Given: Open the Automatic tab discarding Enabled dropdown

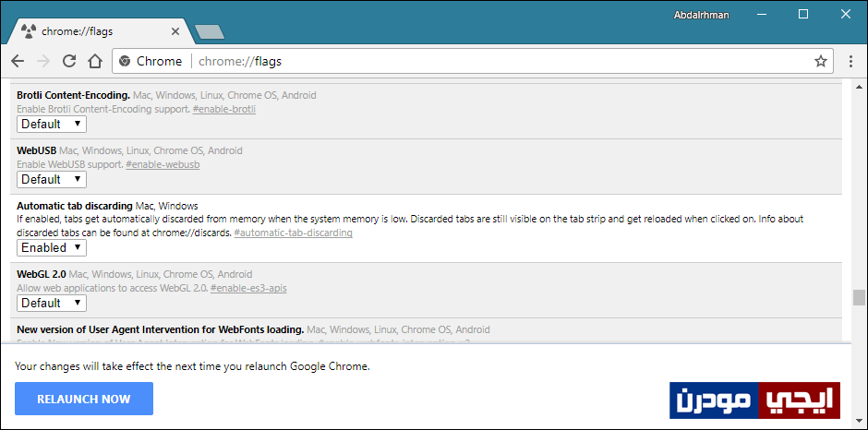Looking at the screenshot, I should [x=52, y=247].
